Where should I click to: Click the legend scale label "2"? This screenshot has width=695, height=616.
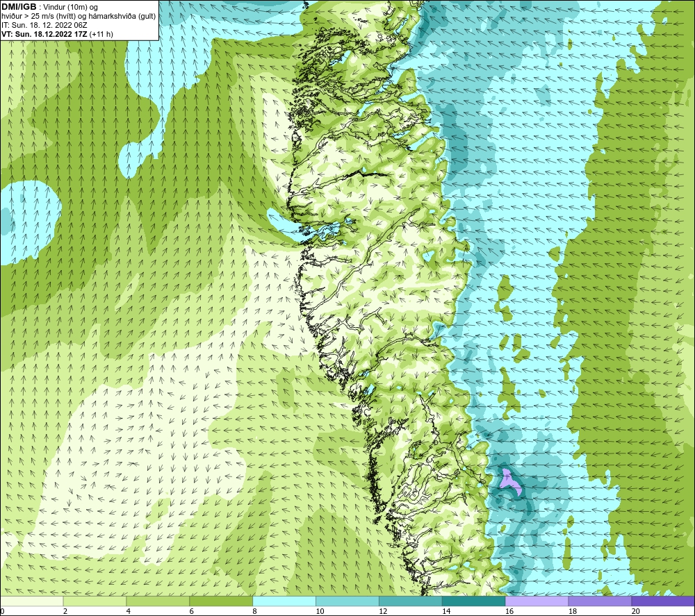pyautogui.click(x=65, y=612)
